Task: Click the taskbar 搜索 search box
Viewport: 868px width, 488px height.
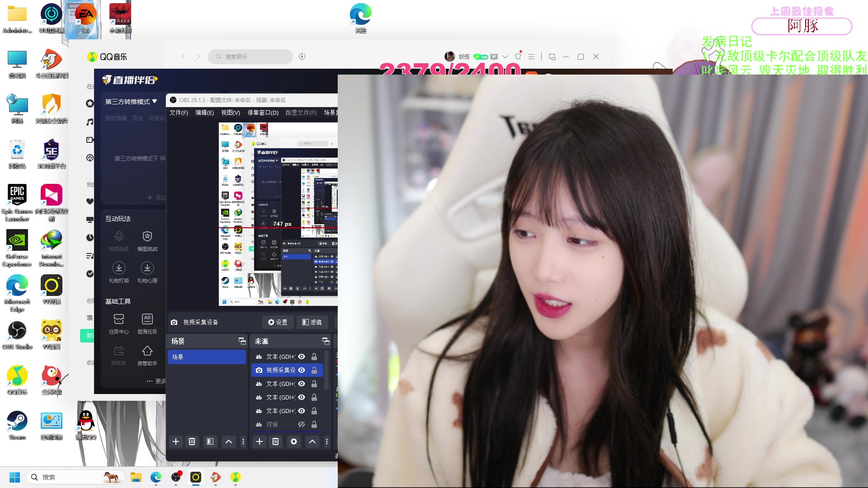Action: (75, 477)
